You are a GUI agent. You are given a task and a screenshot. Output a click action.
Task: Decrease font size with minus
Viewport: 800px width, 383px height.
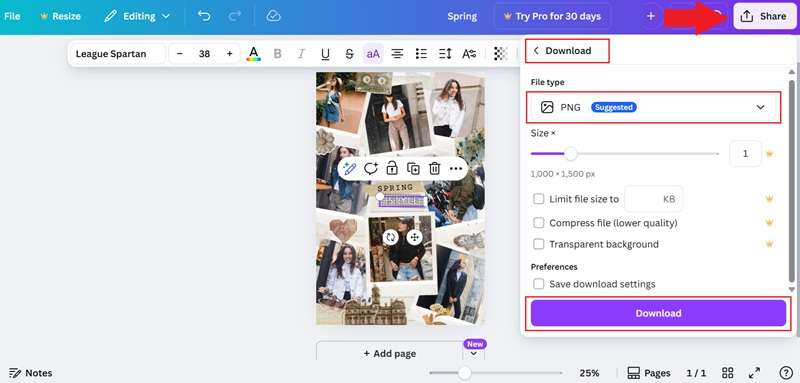click(x=180, y=54)
